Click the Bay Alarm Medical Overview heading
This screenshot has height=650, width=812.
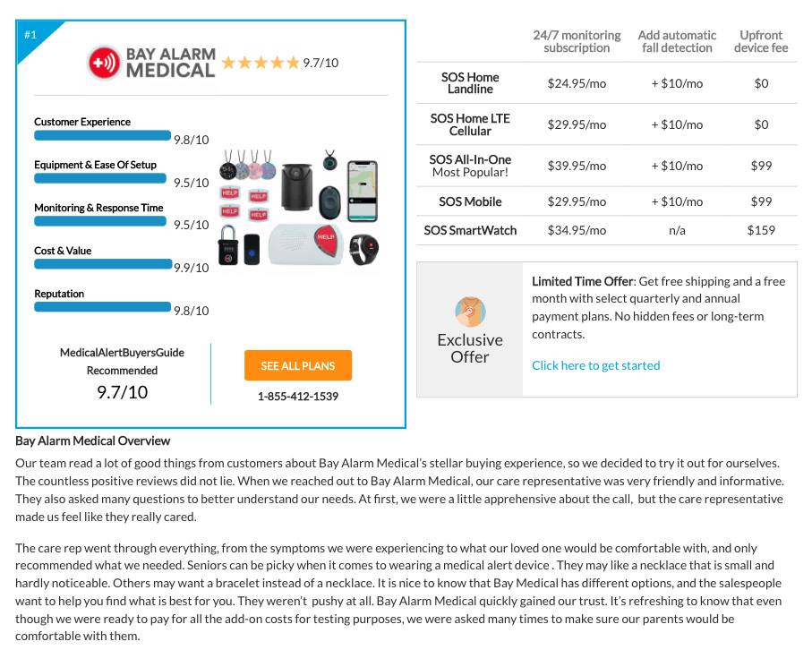pyautogui.click(x=92, y=440)
